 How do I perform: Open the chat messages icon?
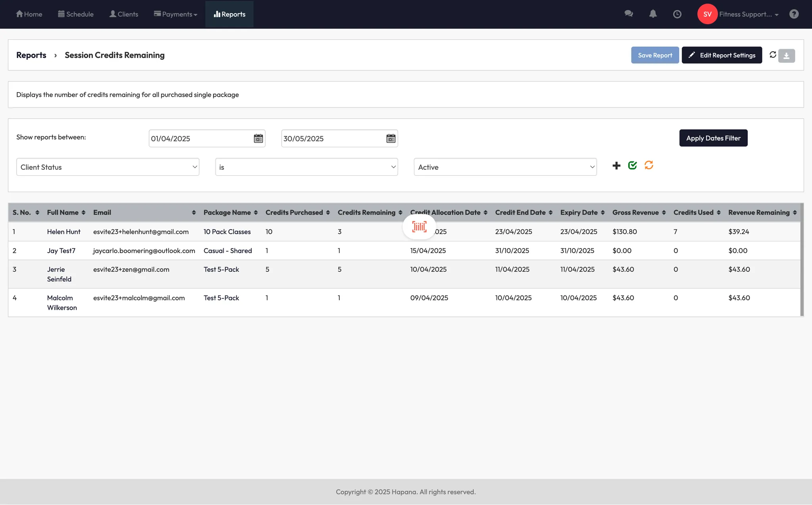tap(628, 14)
